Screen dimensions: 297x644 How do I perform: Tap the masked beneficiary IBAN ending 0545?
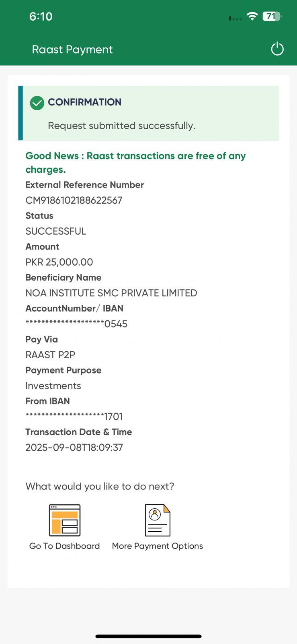(76, 324)
